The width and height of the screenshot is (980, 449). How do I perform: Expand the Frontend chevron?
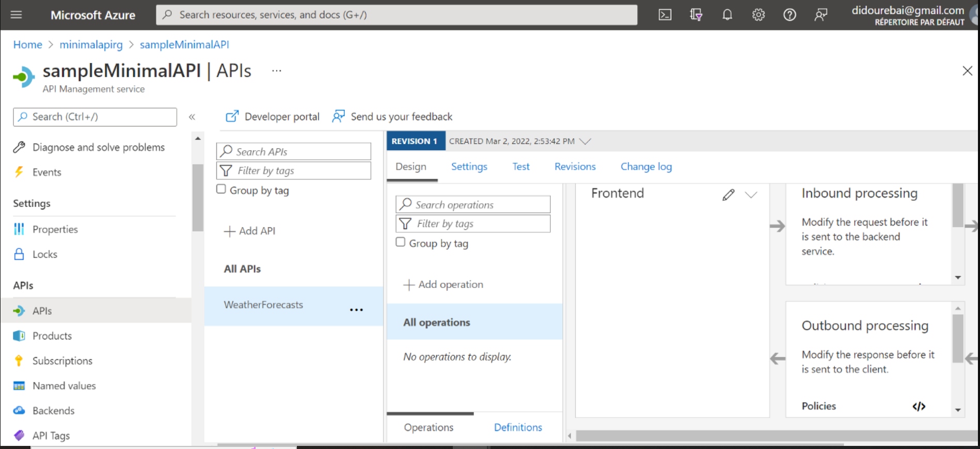point(751,195)
